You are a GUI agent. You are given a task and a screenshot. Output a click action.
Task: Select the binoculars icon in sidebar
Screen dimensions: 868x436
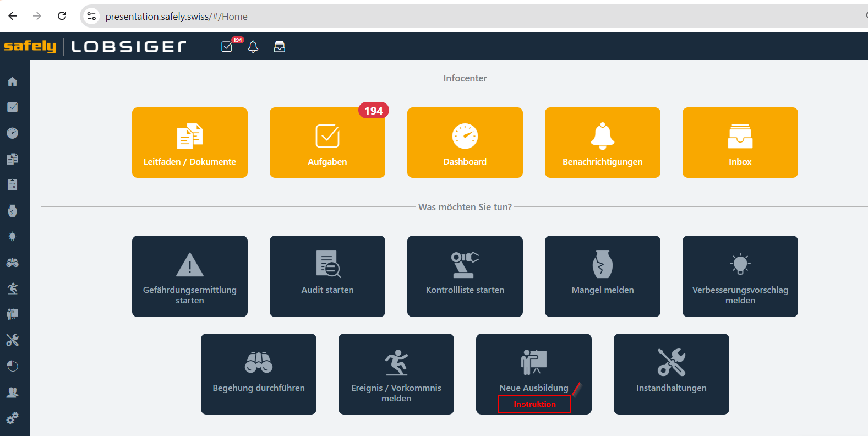pos(12,263)
